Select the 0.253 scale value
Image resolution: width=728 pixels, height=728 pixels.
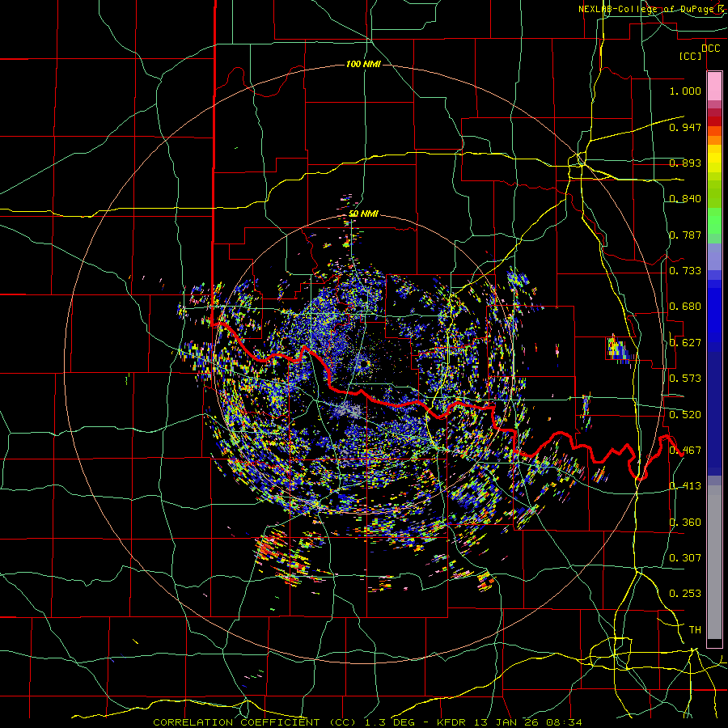click(x=685, y=594)
